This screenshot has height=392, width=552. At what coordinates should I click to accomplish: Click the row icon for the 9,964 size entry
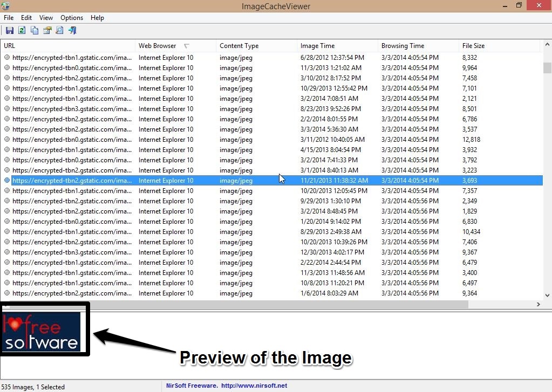point(7,67)
